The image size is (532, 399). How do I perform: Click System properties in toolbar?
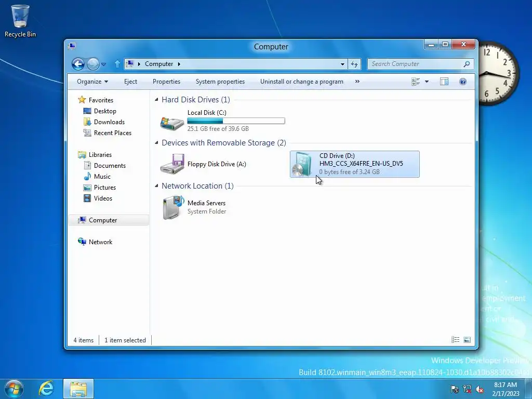pos(220,82)
